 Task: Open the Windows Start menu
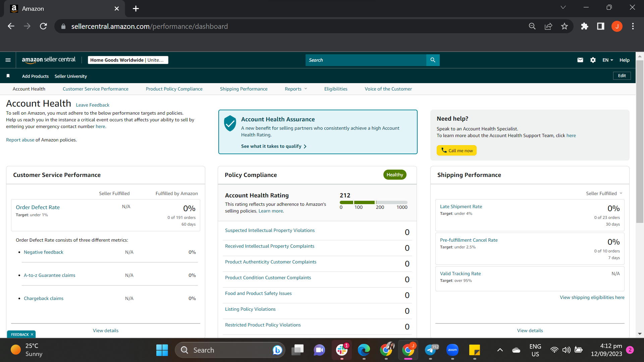(x=162, y=350)
